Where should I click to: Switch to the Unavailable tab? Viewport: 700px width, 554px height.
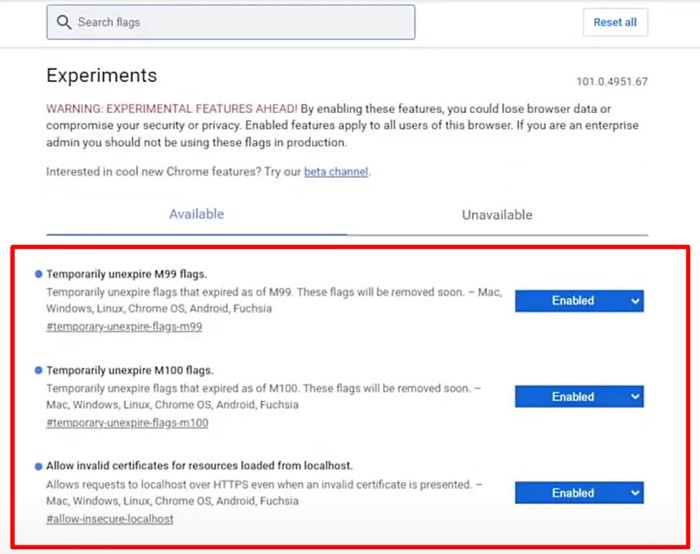[x=497, y=215]
